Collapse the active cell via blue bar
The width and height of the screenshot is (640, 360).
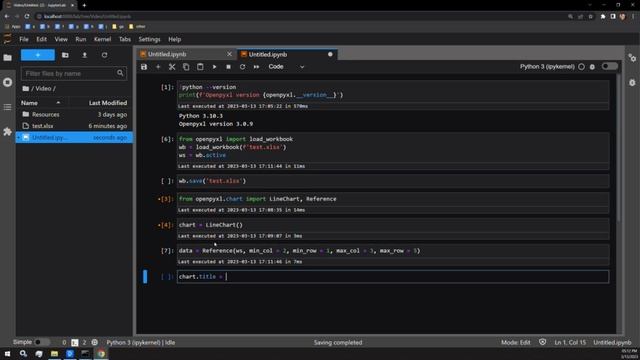[145, 276]
